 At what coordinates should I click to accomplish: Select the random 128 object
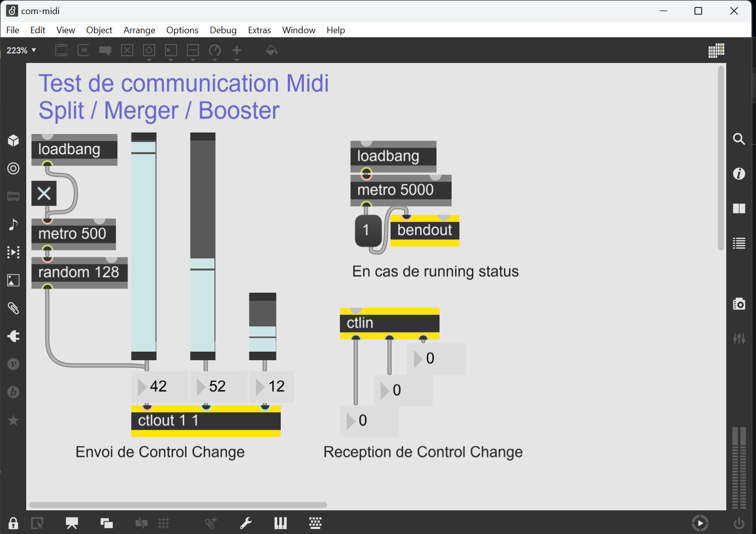(x=80, y=273)
